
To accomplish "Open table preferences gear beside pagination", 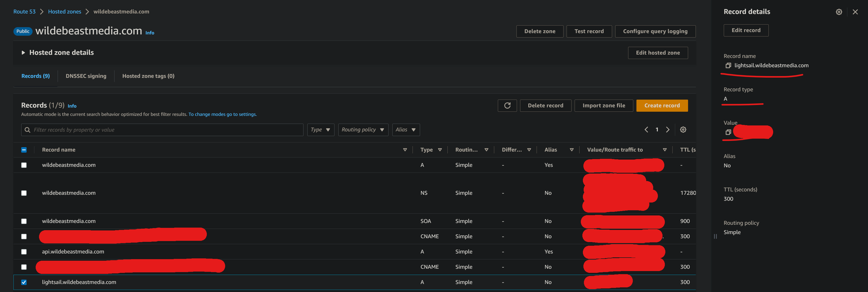I will (683, 130).
